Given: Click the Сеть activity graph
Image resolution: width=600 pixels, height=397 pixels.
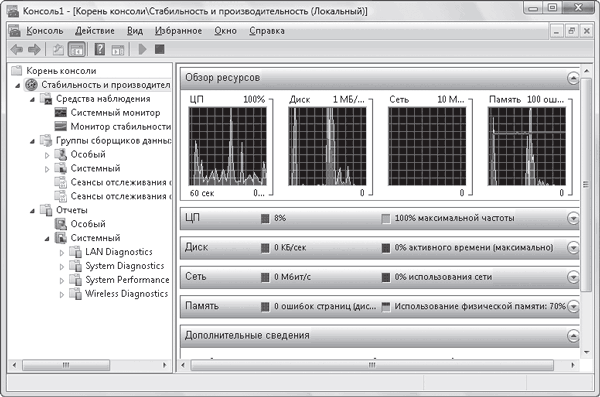Looking at the screenshot, I should (x=427, y=146).
